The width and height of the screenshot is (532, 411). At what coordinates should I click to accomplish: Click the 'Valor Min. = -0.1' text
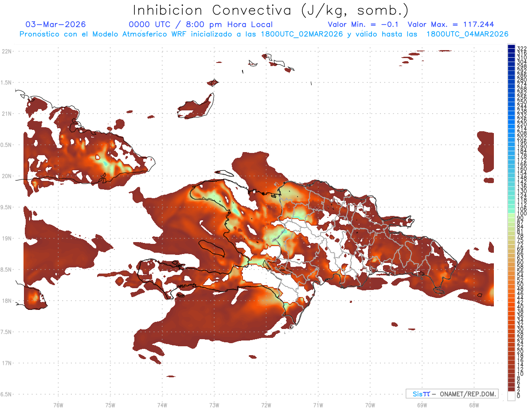click(x=363, y=24)
